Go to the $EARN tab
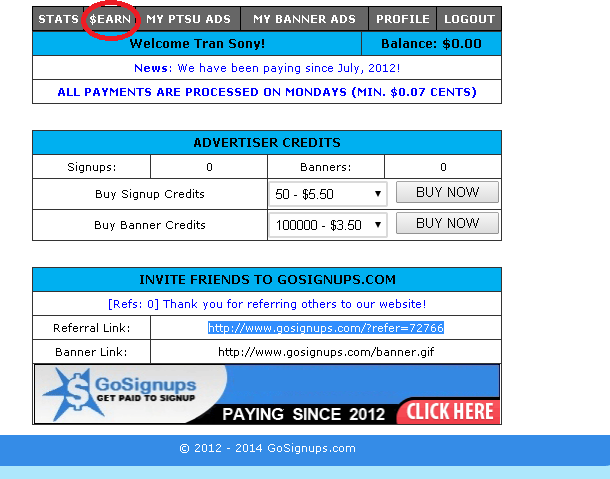Screen dimensions: 610x479 click(x=110, y=19)
